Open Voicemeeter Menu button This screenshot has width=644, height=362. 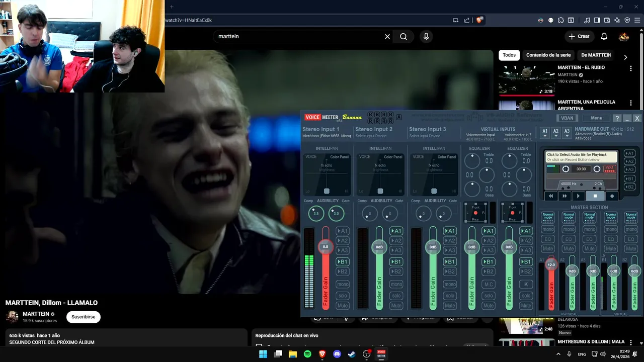(x=596, y=118)
